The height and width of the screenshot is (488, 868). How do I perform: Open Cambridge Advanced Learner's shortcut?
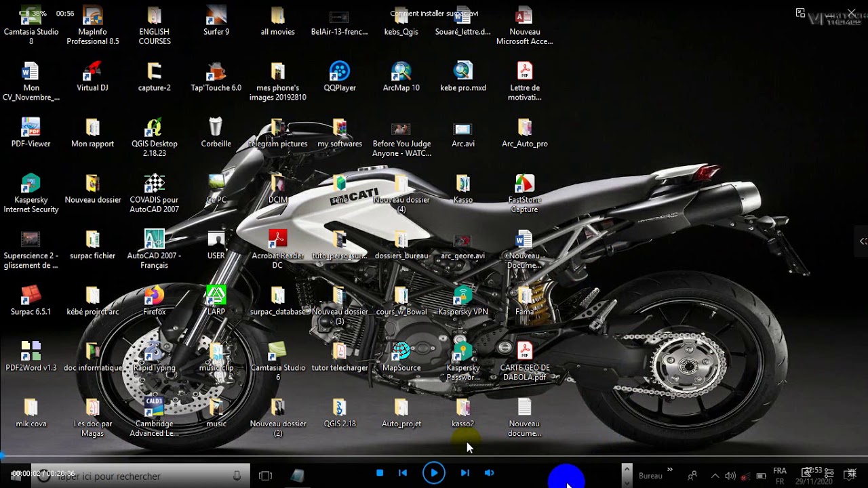[x=155, y=418]
